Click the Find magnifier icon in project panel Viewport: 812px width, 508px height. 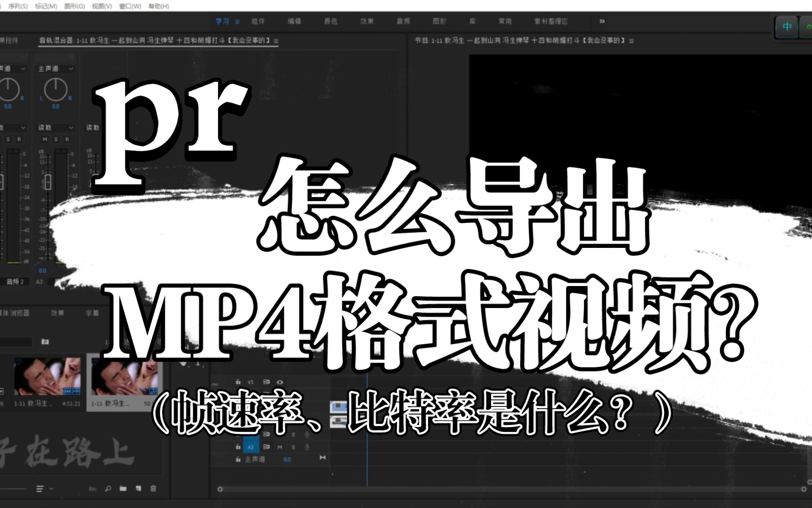coord(108,489)
